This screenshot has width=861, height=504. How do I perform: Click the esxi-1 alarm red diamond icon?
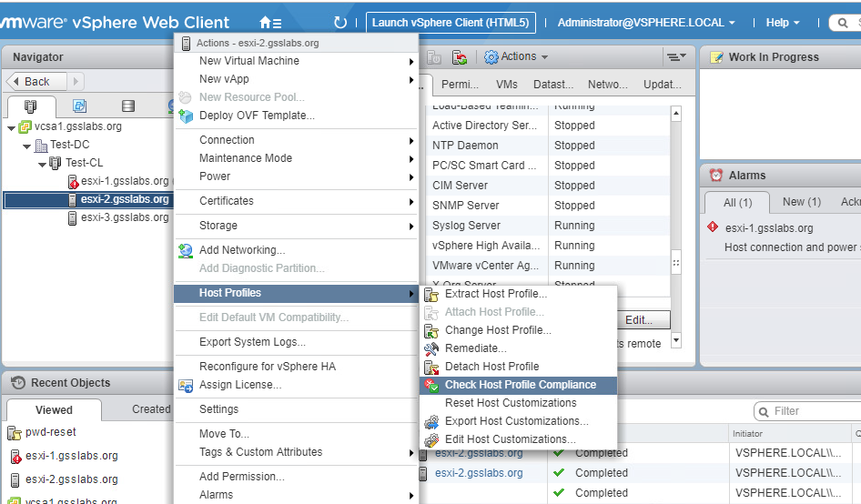(713, 227)
